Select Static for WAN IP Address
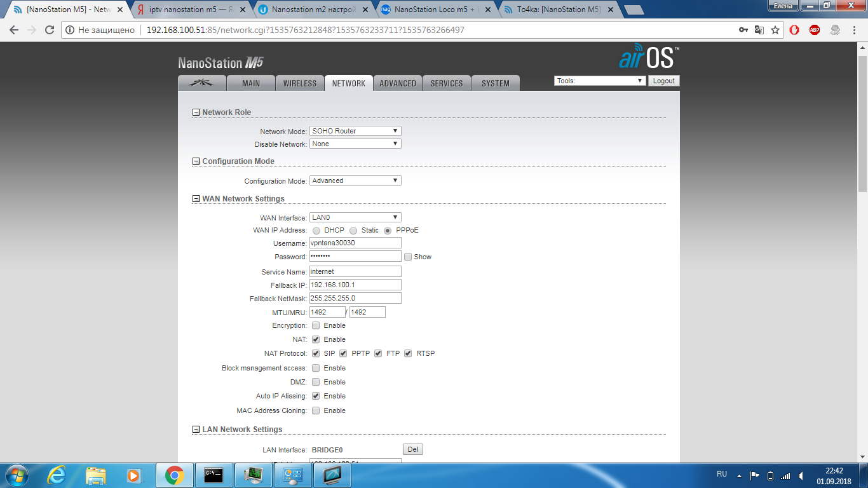 point(353,231)
